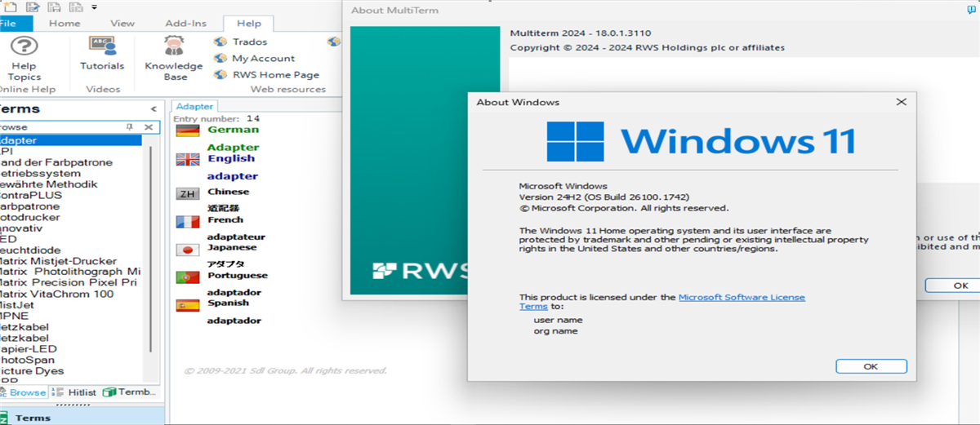Switch to Hitlist tab in Terms pane
Viewport: 980px width, 425px height.
tap(76, 392)
